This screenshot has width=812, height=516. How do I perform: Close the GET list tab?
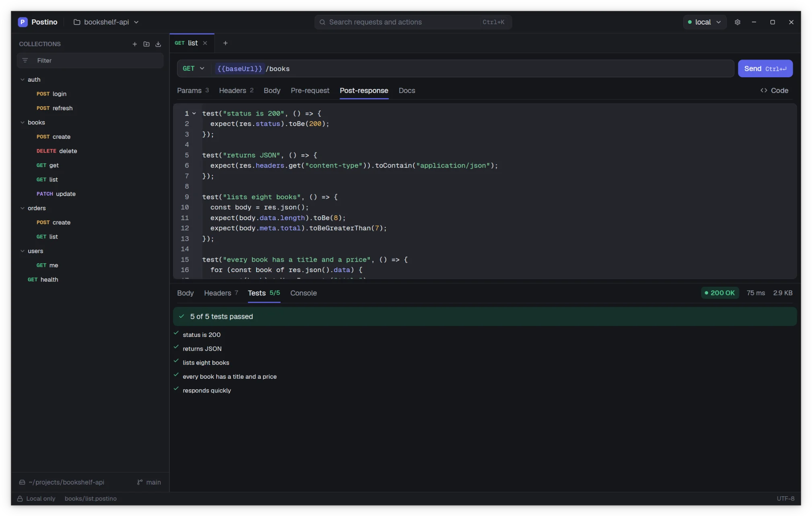click(x=205, y=43)
